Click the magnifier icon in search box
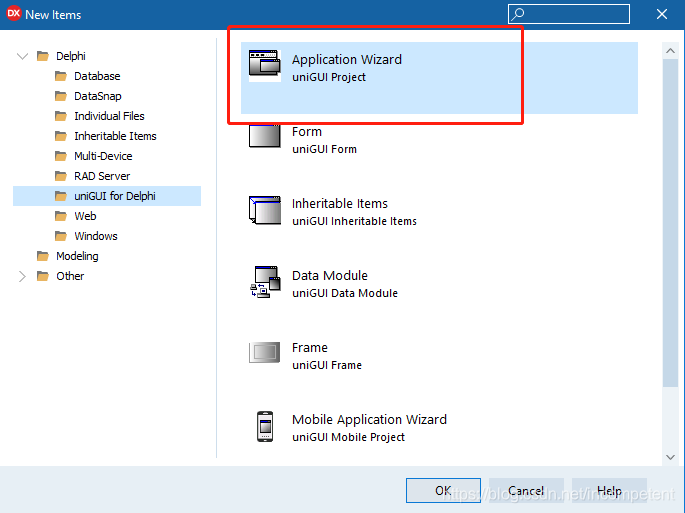Image resolution: width=685 pixels, height=513 pixels. (518, 14)
